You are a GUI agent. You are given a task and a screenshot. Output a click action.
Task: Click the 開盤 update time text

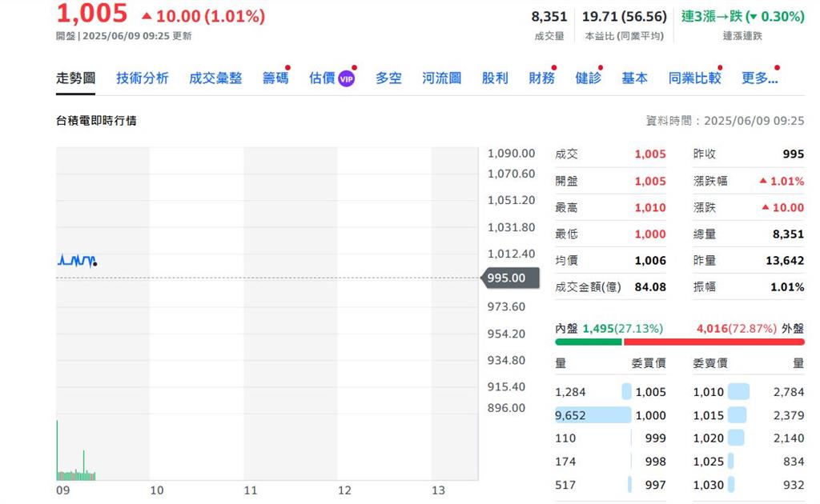pyautogui.click(x=124, y=36)
